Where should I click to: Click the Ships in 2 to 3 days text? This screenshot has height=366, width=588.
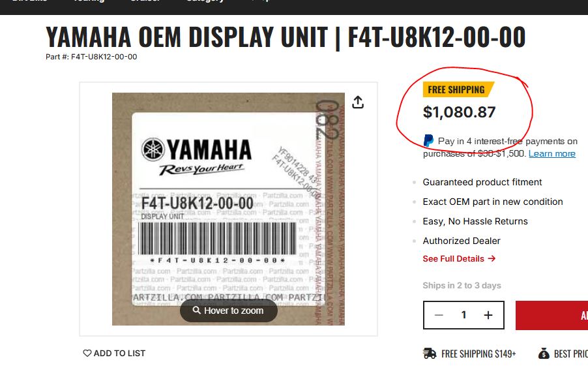click(x=462, y=285)
